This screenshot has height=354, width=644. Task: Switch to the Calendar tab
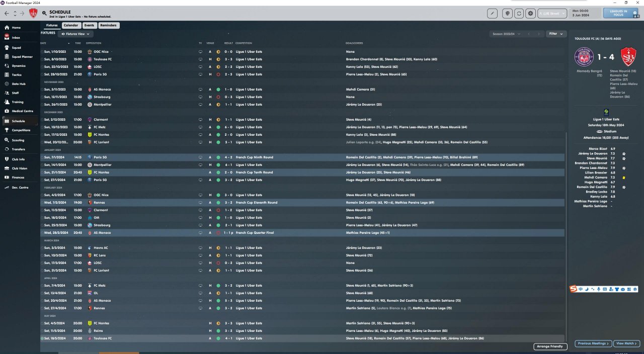pos(71,25)
